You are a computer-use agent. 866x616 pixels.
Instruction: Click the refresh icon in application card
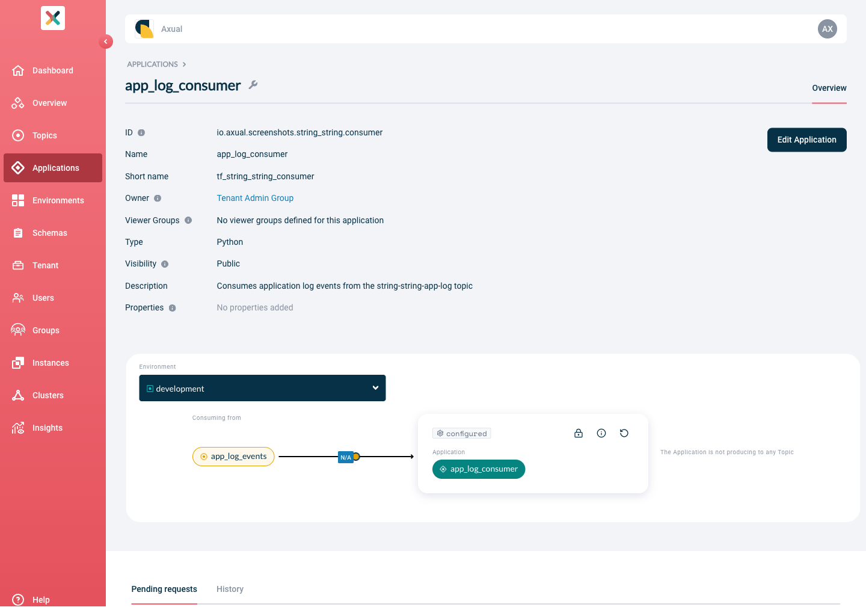[624, 433]
